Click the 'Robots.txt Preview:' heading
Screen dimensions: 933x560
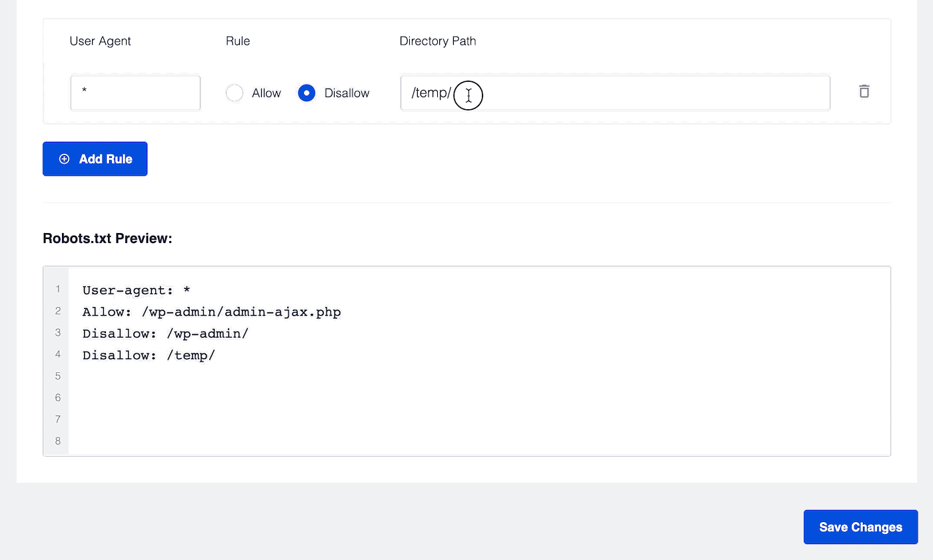107,238
